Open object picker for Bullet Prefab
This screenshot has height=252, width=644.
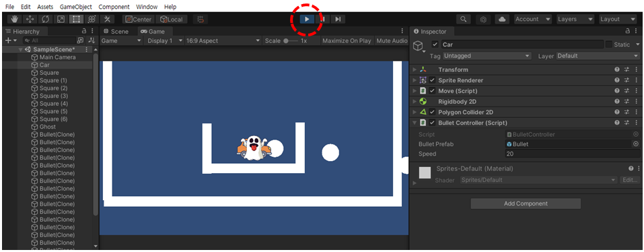(636, 144)
